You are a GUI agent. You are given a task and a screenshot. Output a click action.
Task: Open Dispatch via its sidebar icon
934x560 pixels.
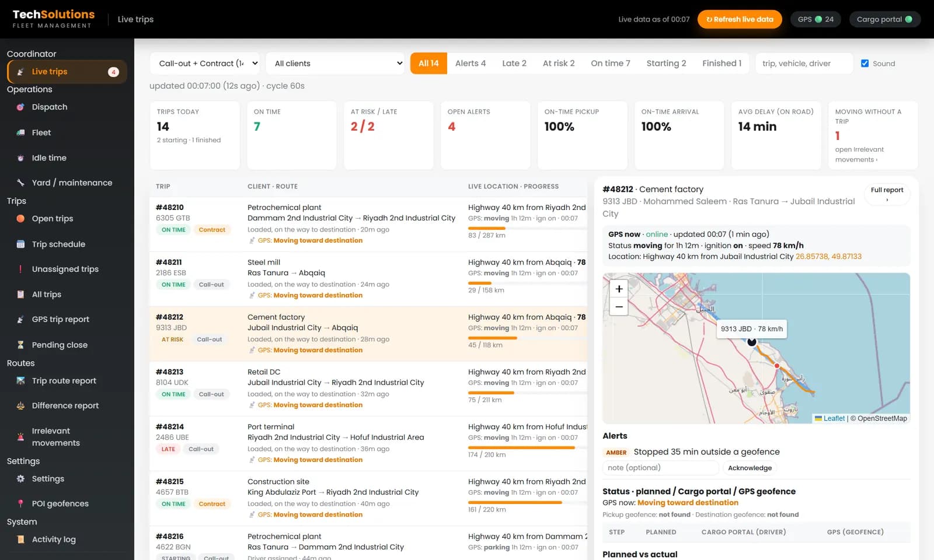click(20, 107)
